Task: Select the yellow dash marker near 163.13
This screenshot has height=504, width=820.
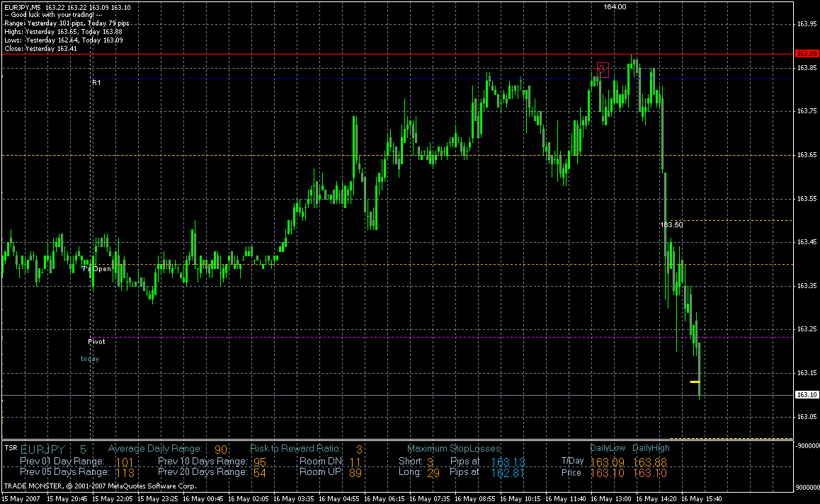Action: point(695,382)
